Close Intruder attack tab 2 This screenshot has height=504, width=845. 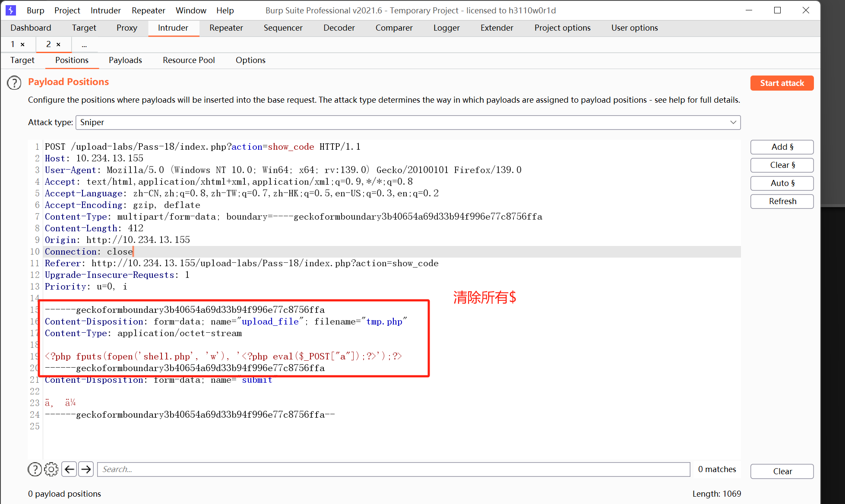(58, 44)
